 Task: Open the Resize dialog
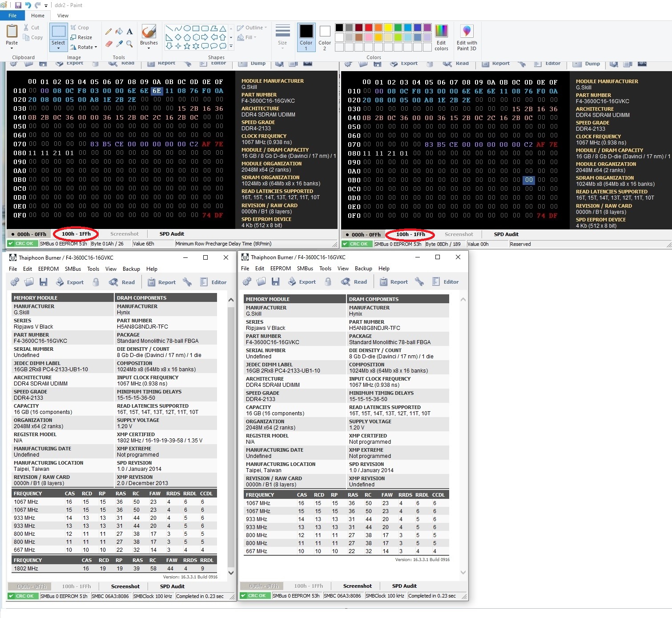point(81,37)
